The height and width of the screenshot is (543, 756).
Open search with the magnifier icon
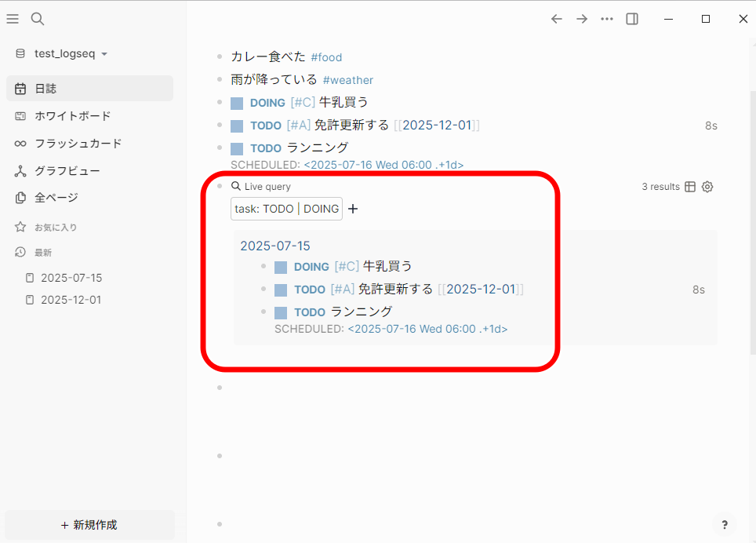click(38, 19)
